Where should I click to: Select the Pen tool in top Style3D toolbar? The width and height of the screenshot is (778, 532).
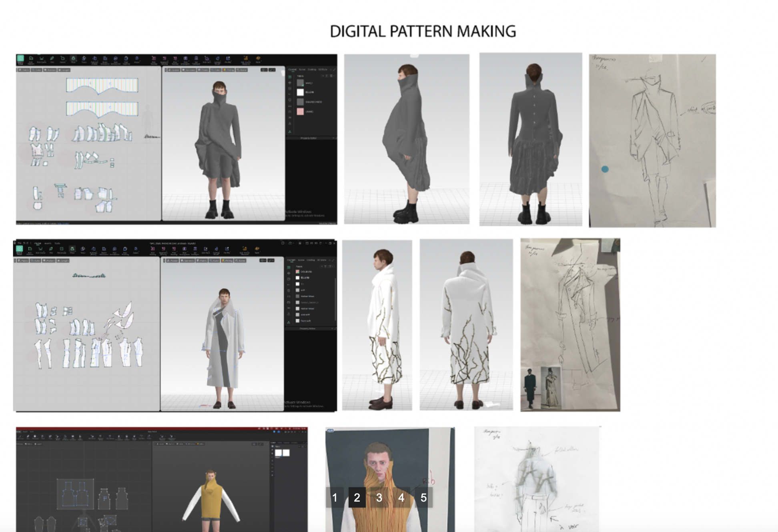click(x=52, y=58)
